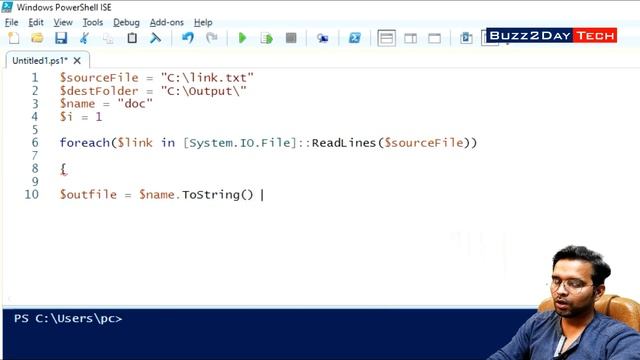Click the PS C:\Users\pc> console prompt
The height and width of the screenshot is (360, 640).
click(68, 318)
